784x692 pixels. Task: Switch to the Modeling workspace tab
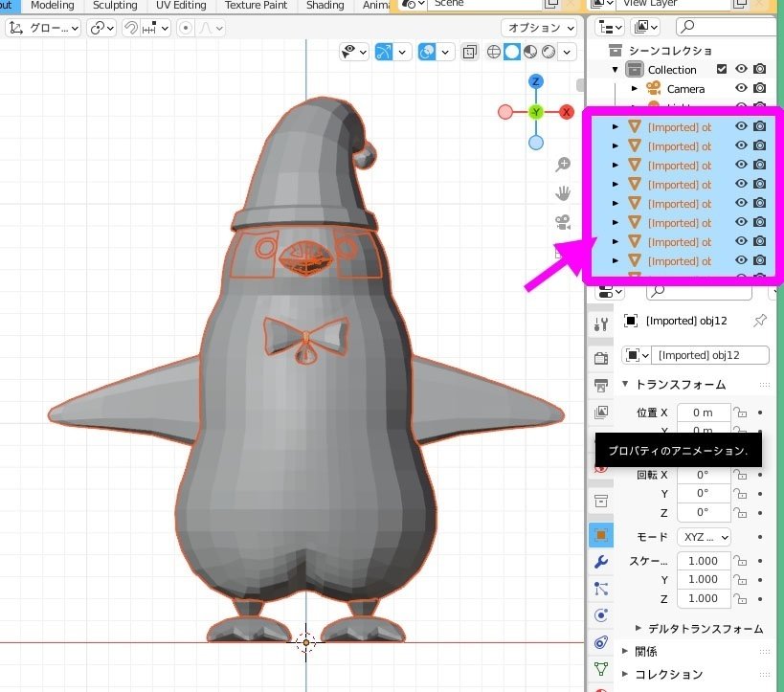pos(53,5)
